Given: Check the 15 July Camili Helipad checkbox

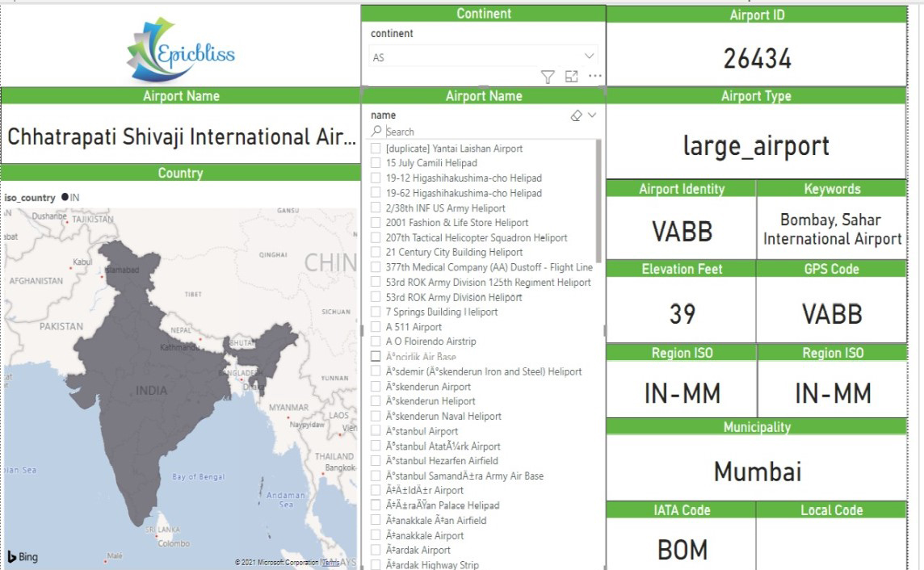Looking at the screenshot, I should click(376, 163).
